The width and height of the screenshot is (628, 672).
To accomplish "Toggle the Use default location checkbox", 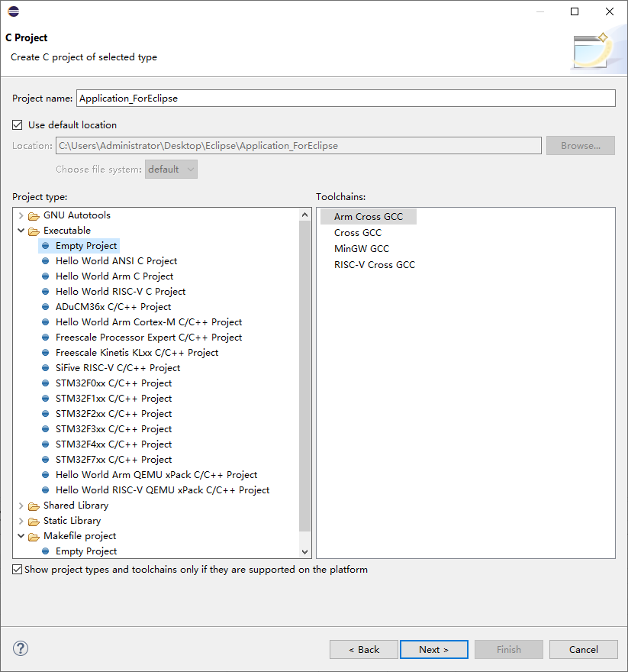I will [x=17, y=124].
